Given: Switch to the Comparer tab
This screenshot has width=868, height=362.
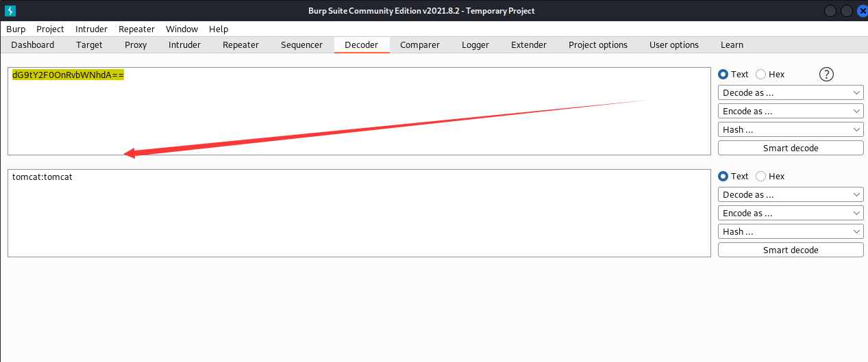Looking at the screenshot, I should pyautogui.click(x=420, y=44).
